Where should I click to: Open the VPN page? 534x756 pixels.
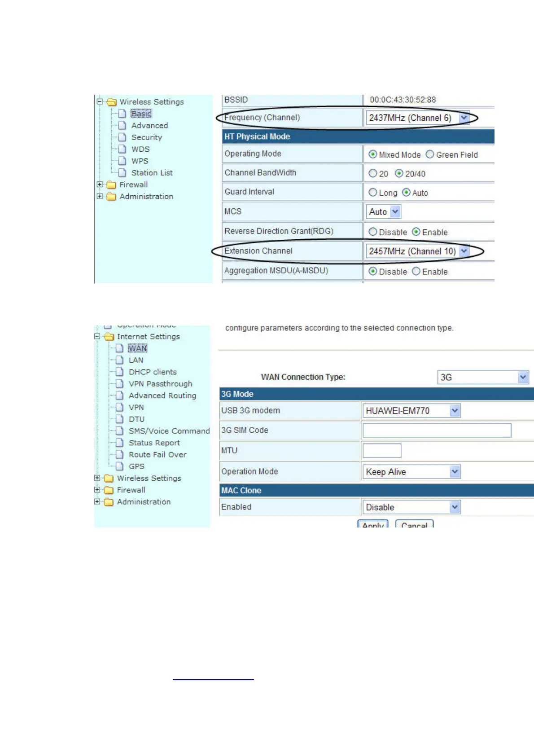coord(136,408)
